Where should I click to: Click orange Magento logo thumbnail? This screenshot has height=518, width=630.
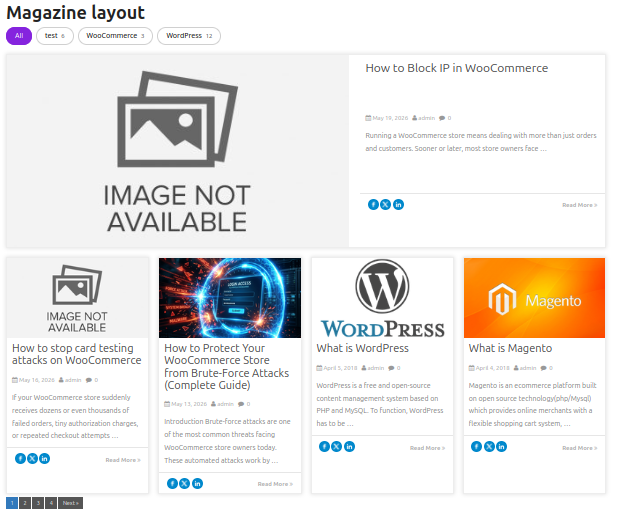tap(534, 298)
